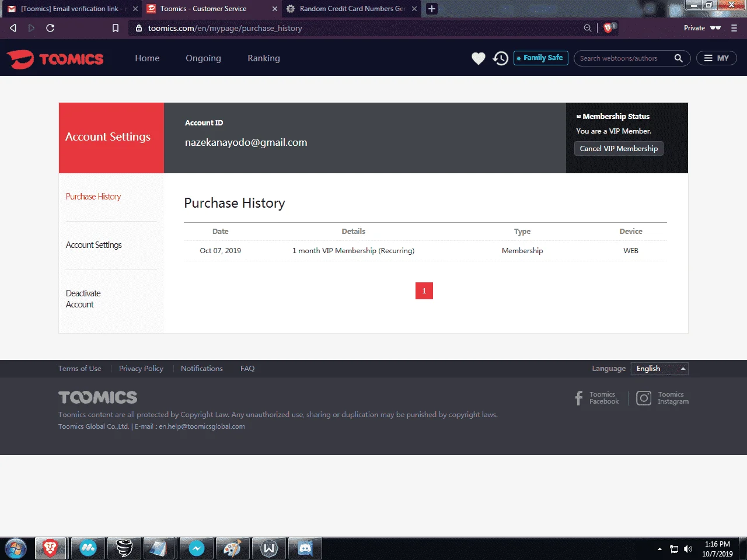Switch to Toomics Customer Service tab
The width and height of the screenshot is (747, 560).
click(210, 9)
